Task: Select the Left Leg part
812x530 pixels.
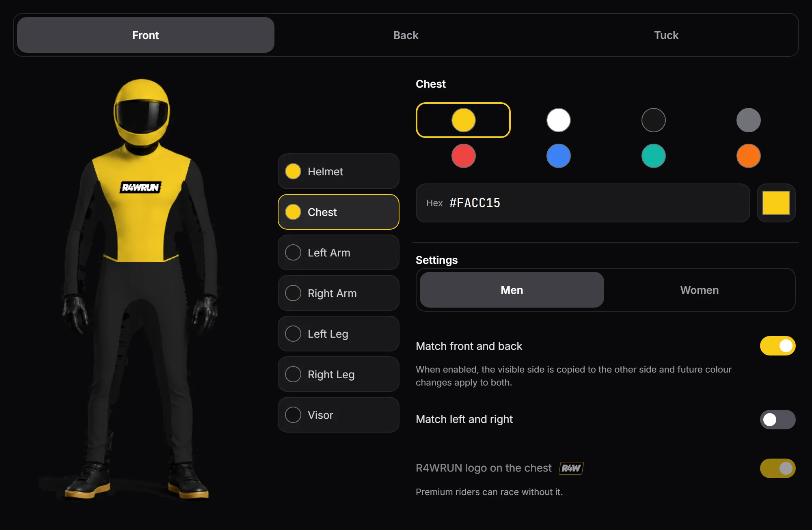Action: [339, 334]
